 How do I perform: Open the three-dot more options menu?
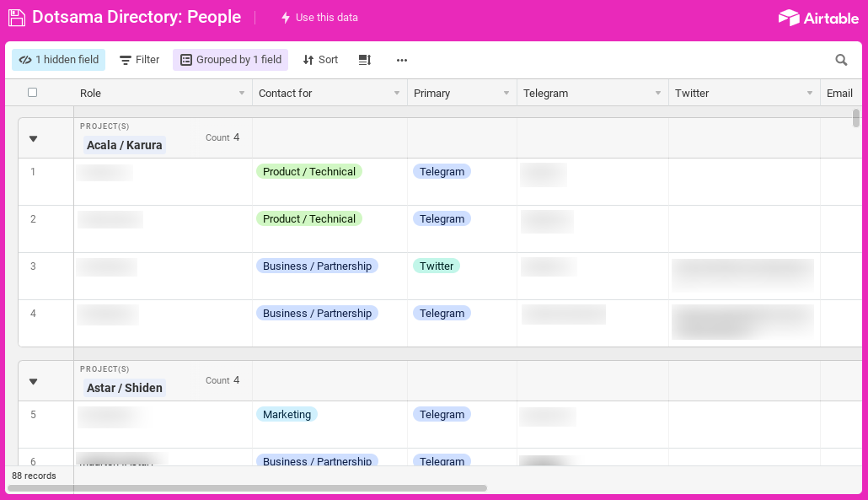coord(402,60)
